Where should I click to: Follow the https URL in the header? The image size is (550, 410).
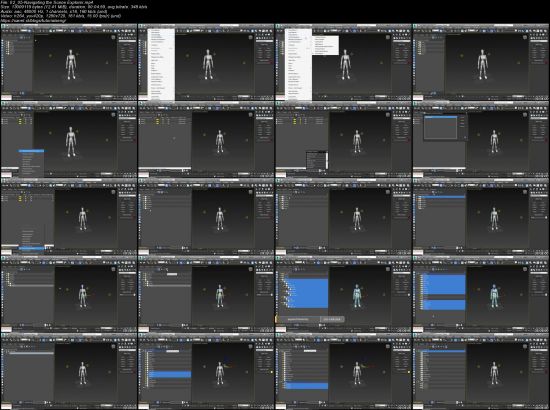click(33, 20)
